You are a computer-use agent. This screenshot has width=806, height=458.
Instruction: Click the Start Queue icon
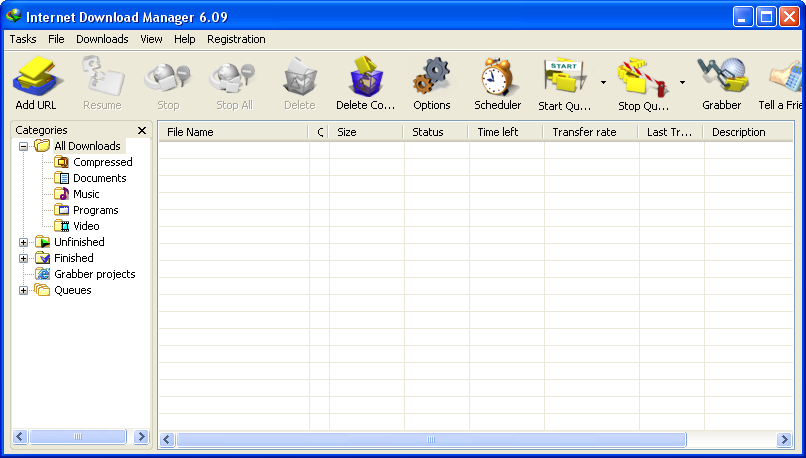(x=564, y=77)
